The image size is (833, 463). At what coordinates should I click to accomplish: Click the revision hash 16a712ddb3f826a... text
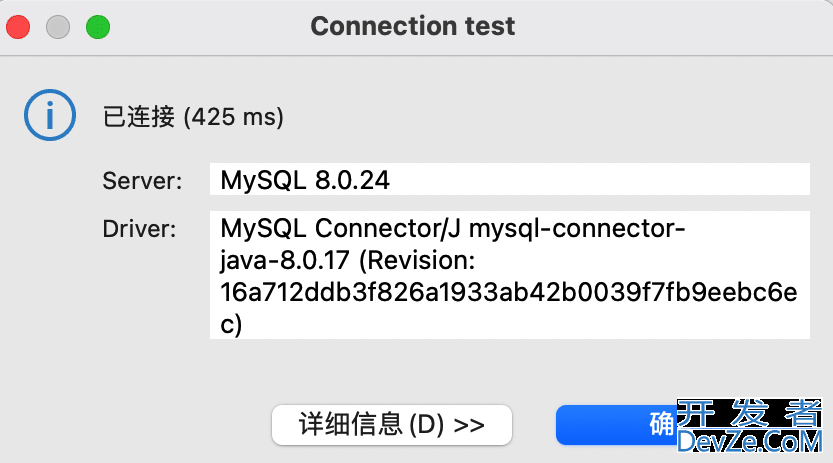point(509,293)
